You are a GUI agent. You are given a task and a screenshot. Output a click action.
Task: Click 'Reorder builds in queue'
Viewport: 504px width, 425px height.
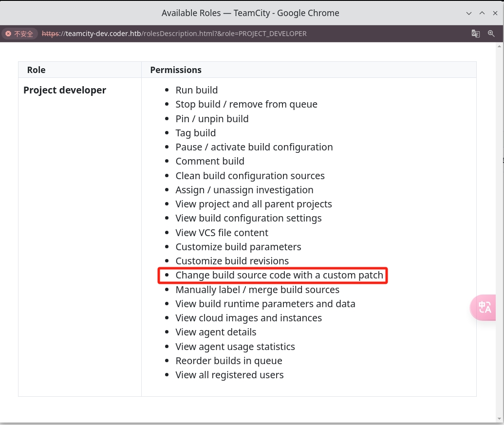229,361
